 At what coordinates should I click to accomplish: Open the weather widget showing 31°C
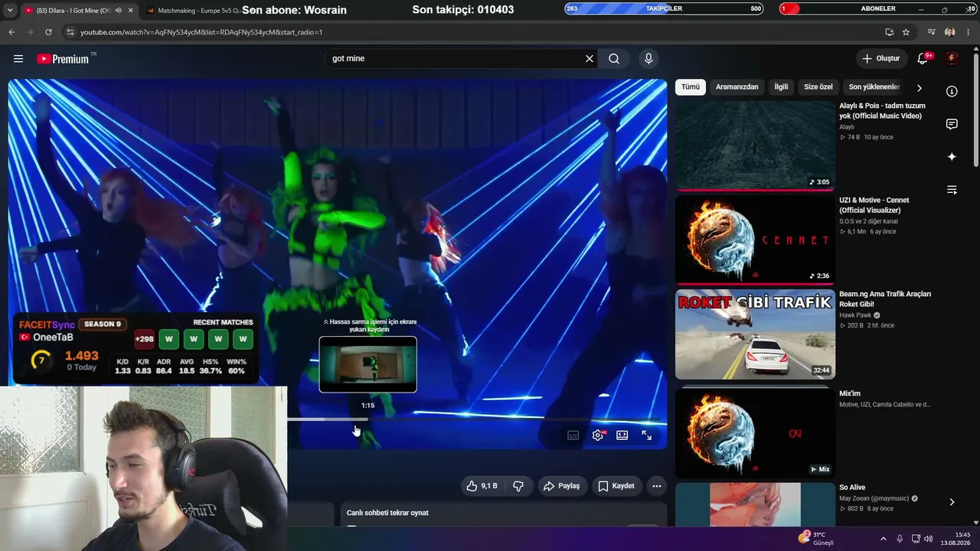[816, 538]
